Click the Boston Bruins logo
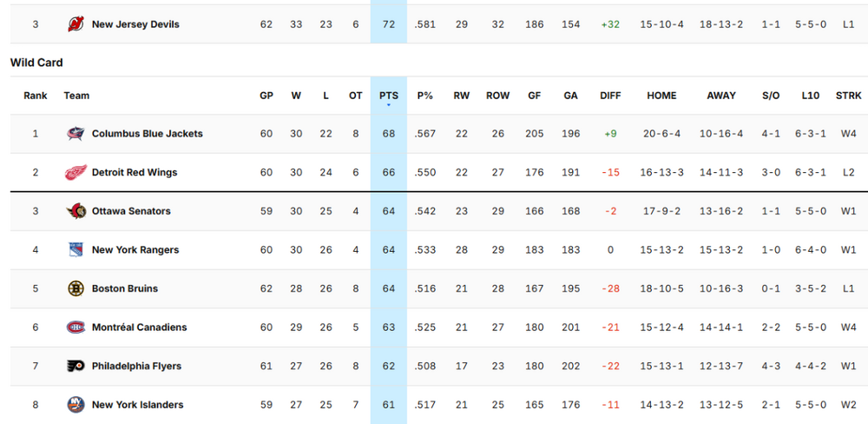This screenshot has height=424, width=868. tap(76, 288)
